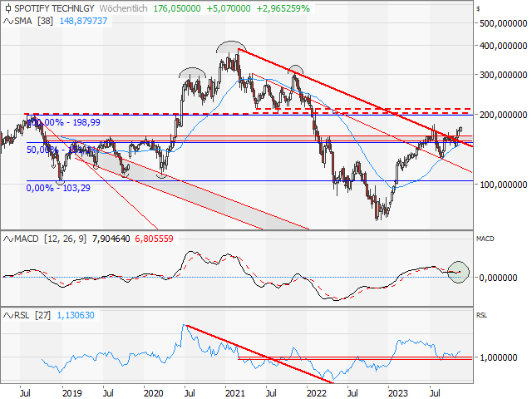Viewport: 532px width, 399px height.
Task: Click the 2022 label on time axis
Action: [316, 393]
